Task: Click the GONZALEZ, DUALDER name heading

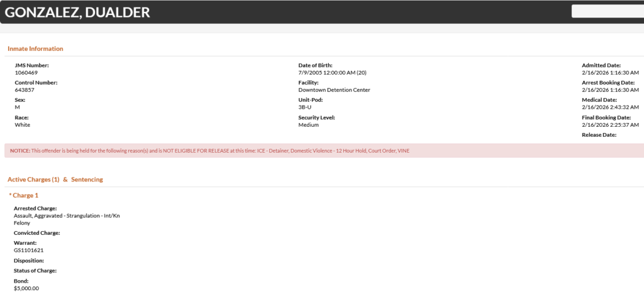Action: click(x=77, y=12)
